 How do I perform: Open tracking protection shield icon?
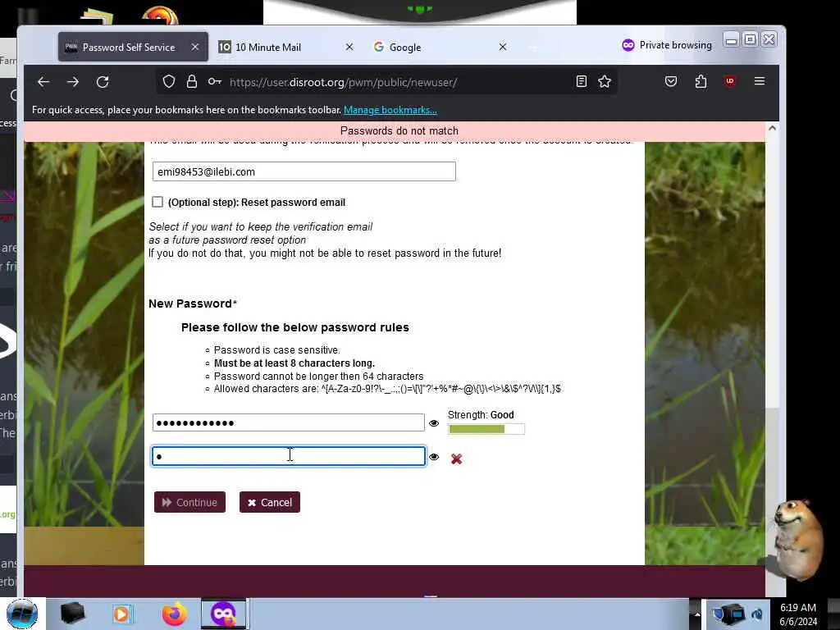pos(169,81)
